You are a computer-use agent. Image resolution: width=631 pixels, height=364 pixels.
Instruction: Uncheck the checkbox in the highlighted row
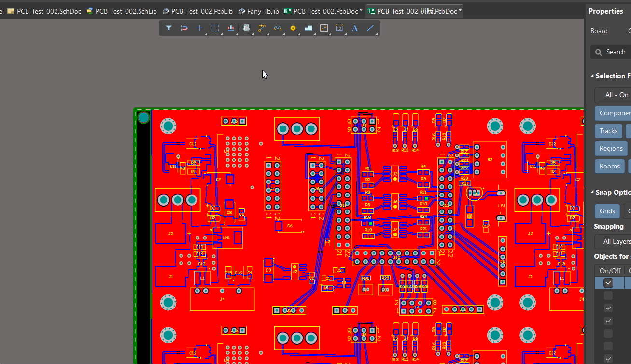[608, 283]
